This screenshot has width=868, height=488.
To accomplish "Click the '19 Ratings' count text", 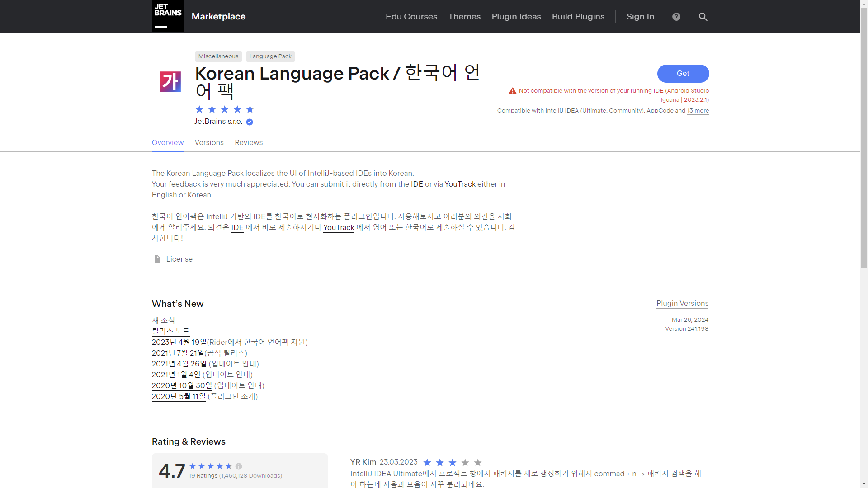I will (203, 476).
